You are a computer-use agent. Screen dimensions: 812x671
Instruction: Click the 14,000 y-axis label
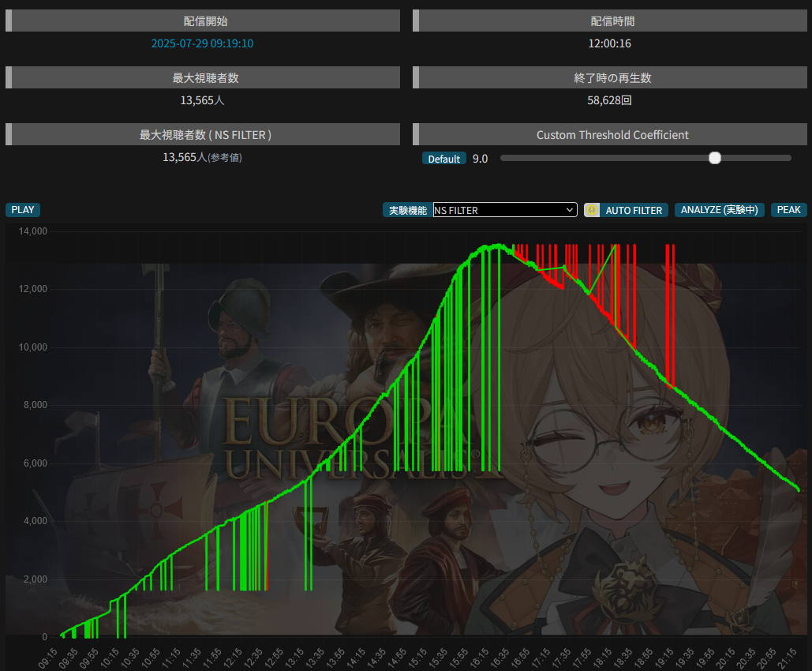click(32, 231)
